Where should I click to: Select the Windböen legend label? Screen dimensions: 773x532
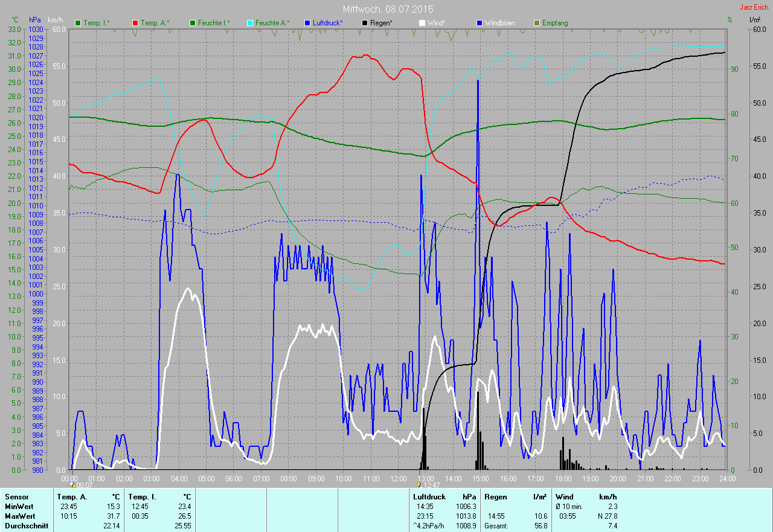tap(501, 23)
